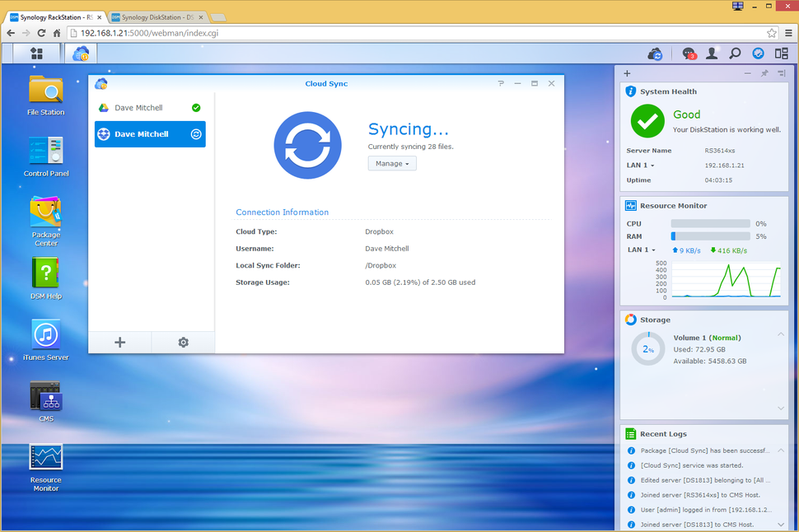Add a new cloud connection

(119, 342)
